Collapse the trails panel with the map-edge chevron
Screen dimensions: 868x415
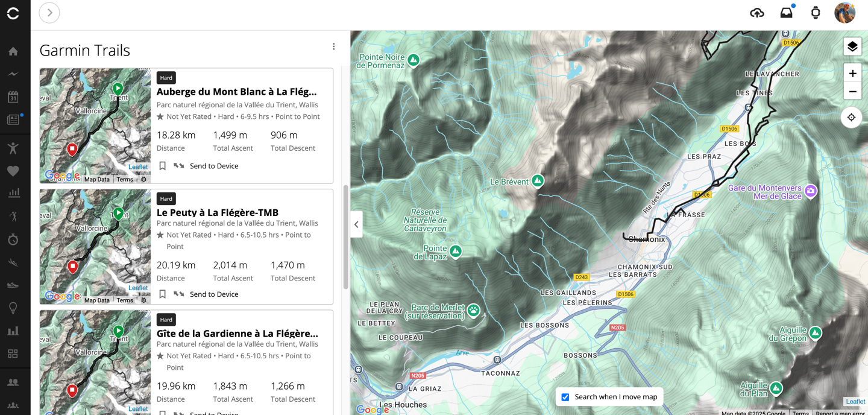click(356, 224)
